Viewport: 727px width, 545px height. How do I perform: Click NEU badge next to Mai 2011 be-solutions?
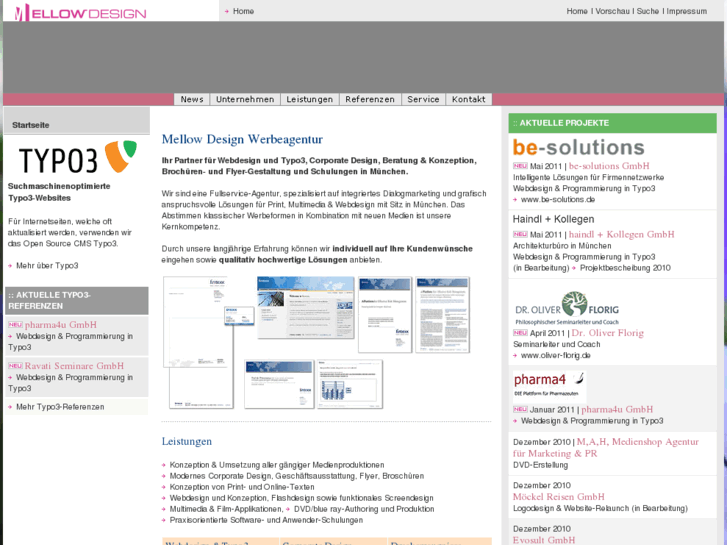coord(520,166)
